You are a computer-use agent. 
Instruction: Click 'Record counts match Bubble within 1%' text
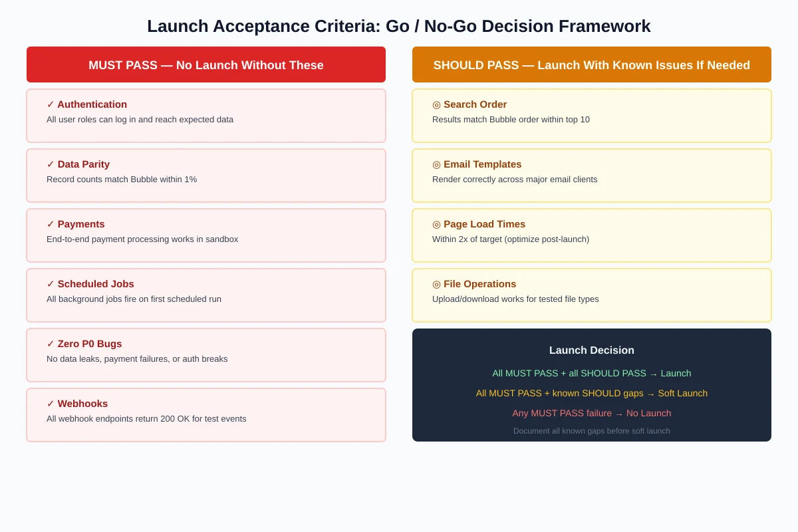click(x=122, y=180)
